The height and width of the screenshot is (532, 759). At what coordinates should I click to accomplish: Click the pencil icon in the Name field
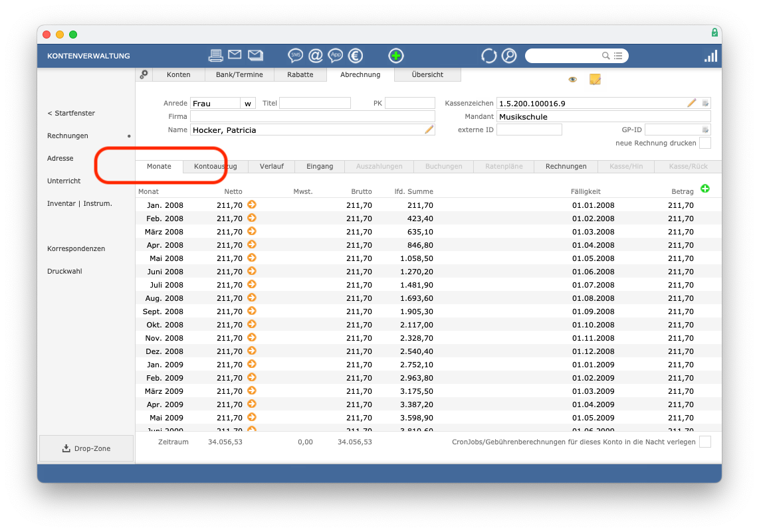click(x=429, y=130)
